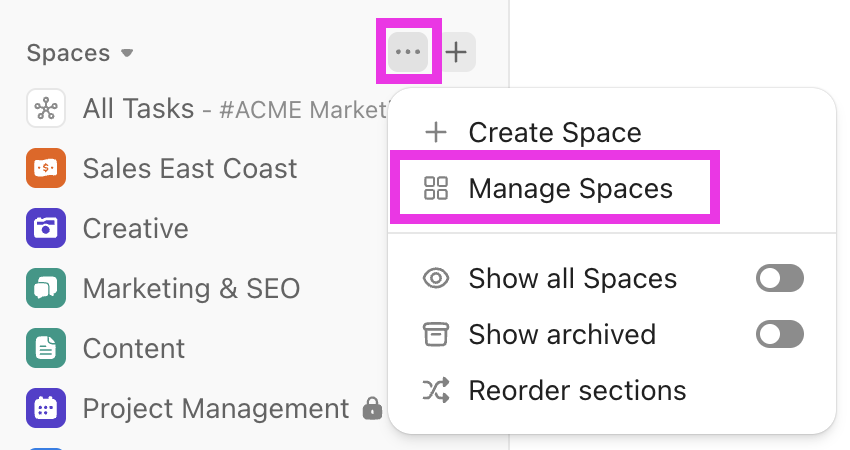Enable the Show all Spaces toggle
The height and width of the screenshot is (450, 850).
780,278
